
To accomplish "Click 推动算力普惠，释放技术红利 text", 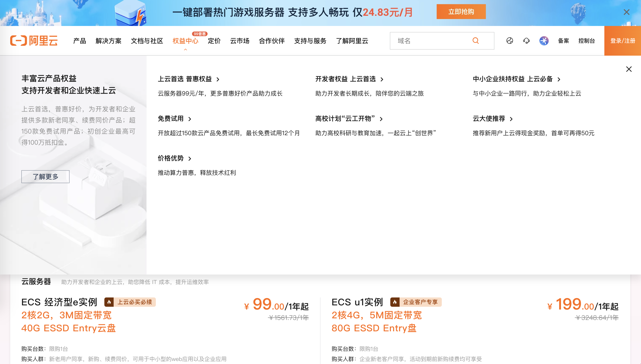I will tap(197, 173).
